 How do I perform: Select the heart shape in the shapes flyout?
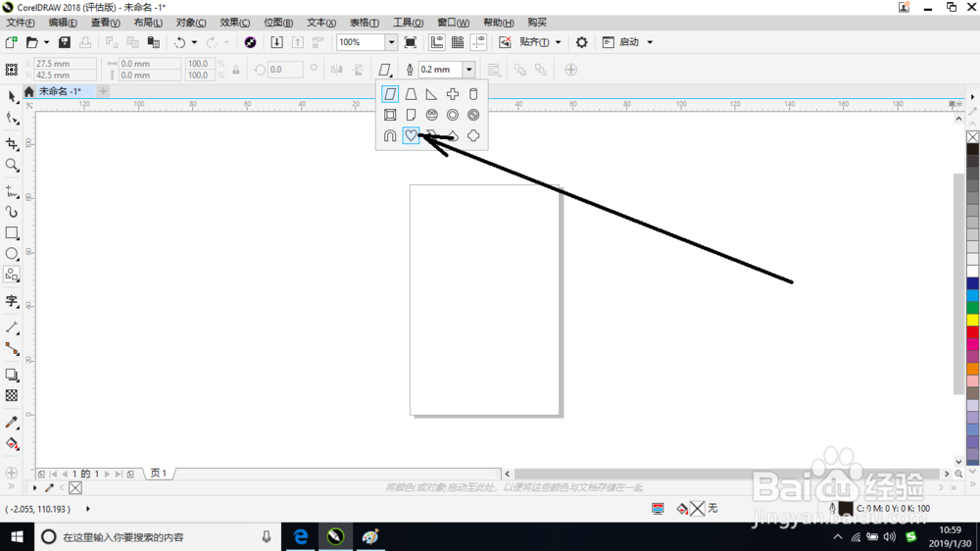tap(411, 135)
